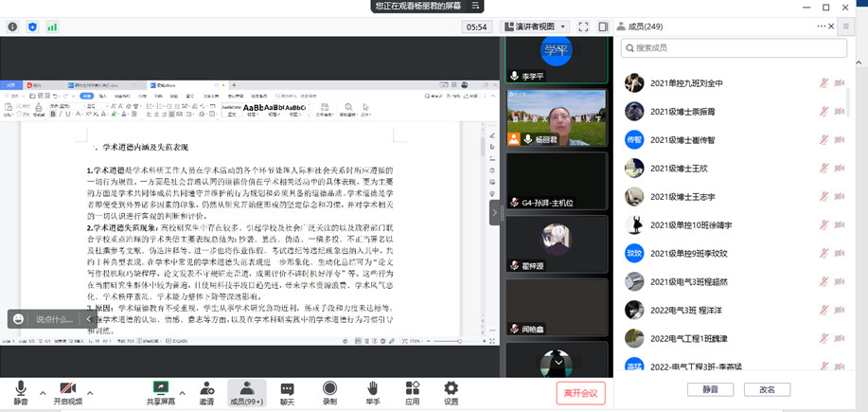
Task: Open sharing-notice menu icon at top
Action: (475, 6)
